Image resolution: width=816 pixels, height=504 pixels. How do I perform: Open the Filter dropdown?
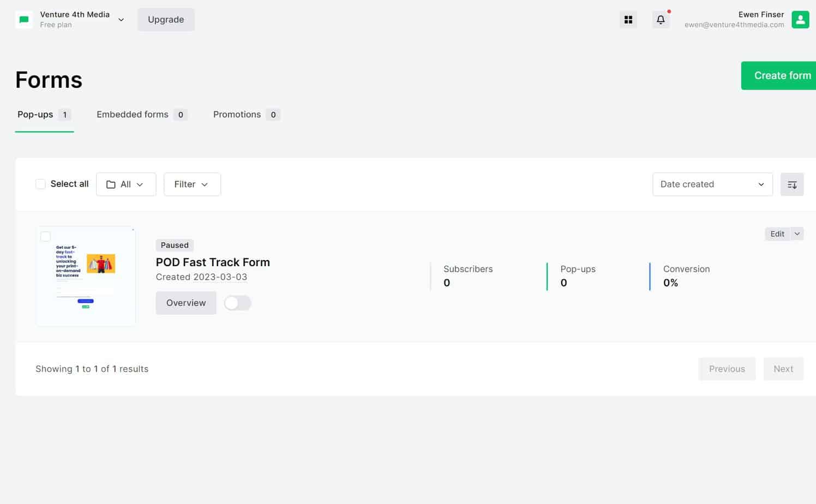point(192,184)
